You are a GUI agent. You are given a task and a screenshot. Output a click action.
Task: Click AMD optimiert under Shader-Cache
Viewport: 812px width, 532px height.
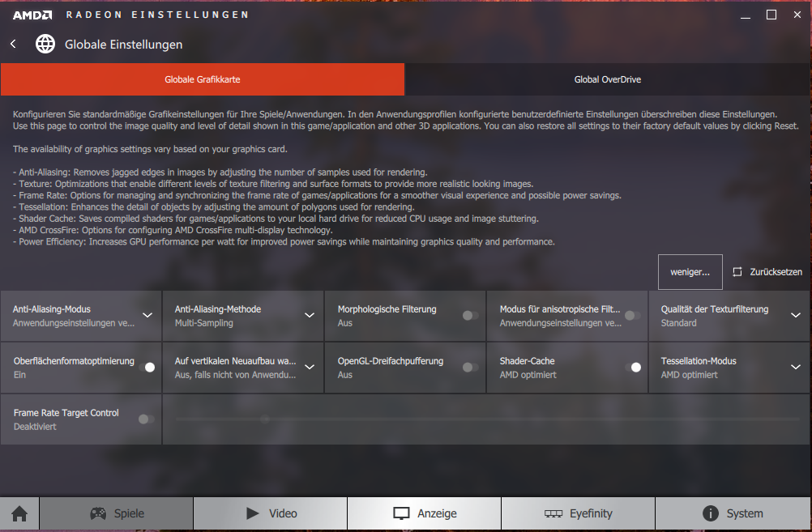[x=528, y=375]
